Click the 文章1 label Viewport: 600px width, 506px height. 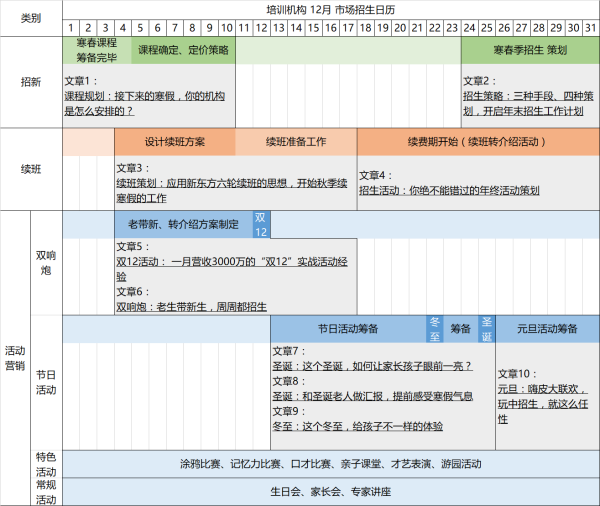pyautogui.click(x=81, y=81)
